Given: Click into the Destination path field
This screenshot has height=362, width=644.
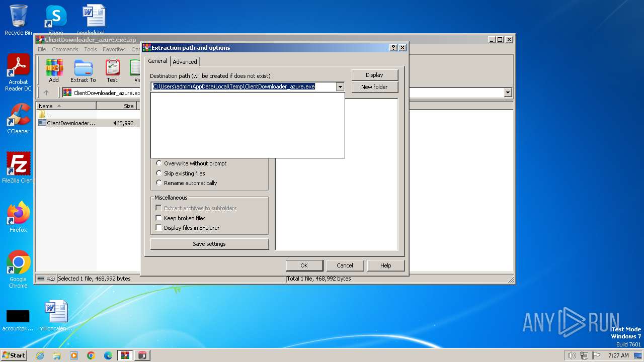Looking at the screenshot, I should click(x=244, y=86).
